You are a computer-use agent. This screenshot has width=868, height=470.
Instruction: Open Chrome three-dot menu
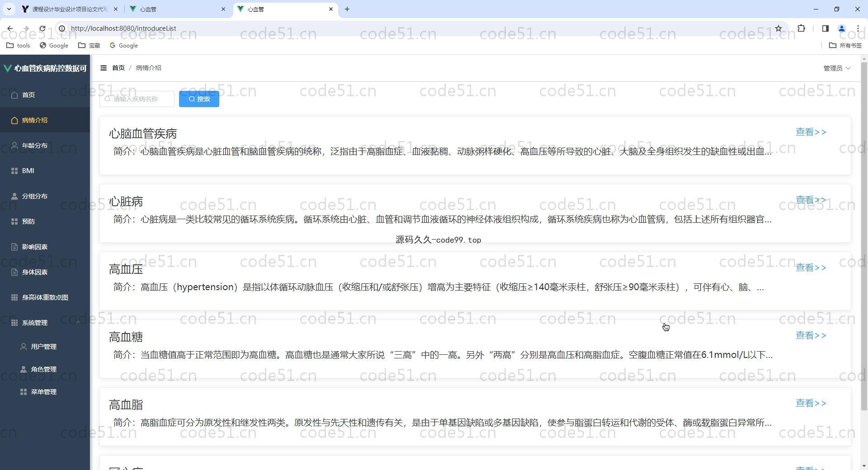(x=858, y=28)
